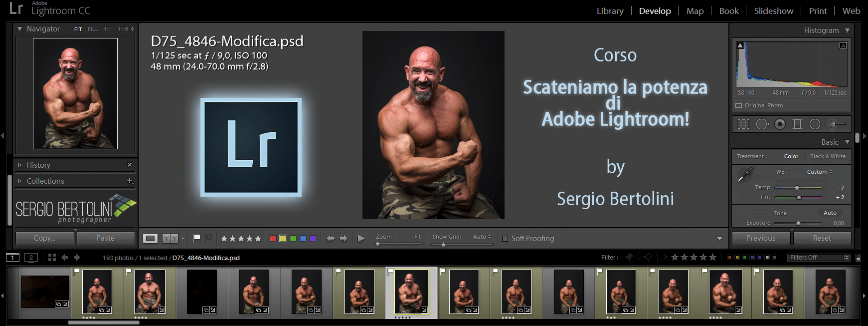Open Show Grid Auto dropdown
This screenshot has height=326, width=868.
[482, 237]
